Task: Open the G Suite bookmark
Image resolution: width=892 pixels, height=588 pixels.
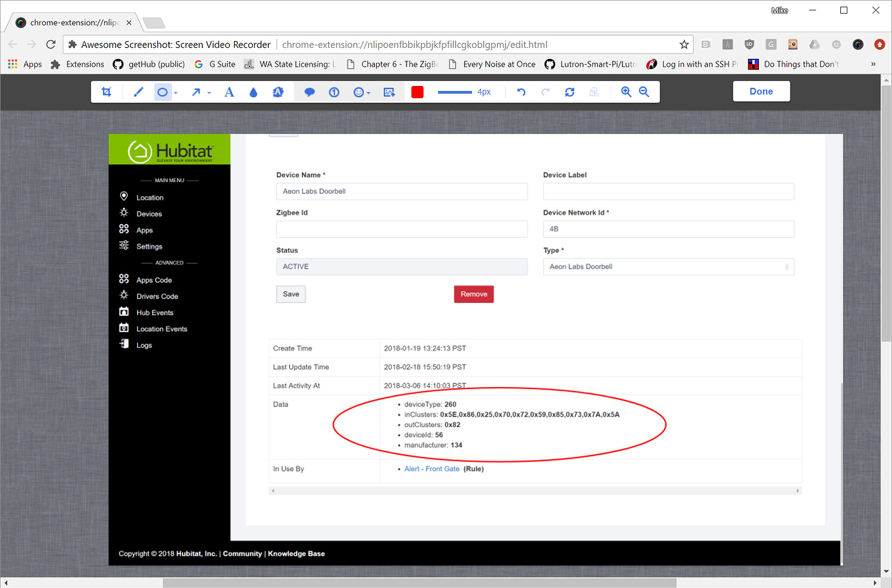Action: point(215,64)
